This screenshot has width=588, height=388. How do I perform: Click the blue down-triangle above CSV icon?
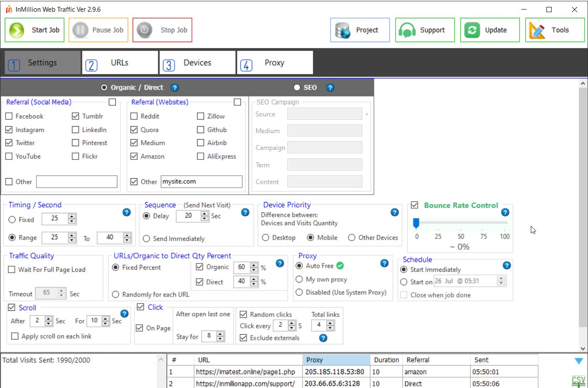pyautogui.click(x=578, y=361)
